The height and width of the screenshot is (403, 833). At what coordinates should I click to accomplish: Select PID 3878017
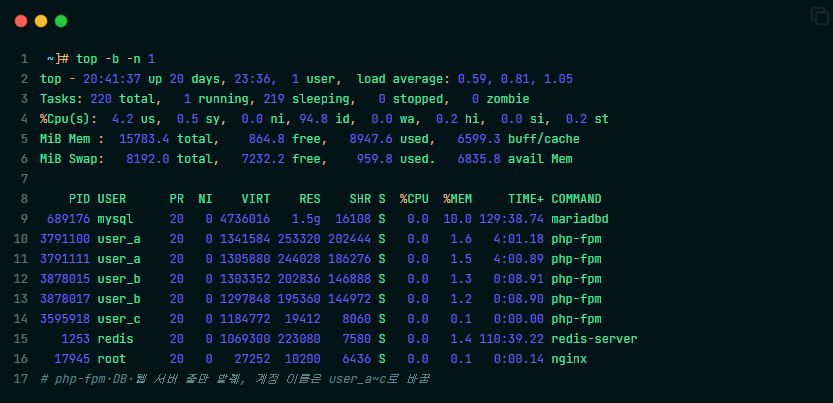coord(65,299)
